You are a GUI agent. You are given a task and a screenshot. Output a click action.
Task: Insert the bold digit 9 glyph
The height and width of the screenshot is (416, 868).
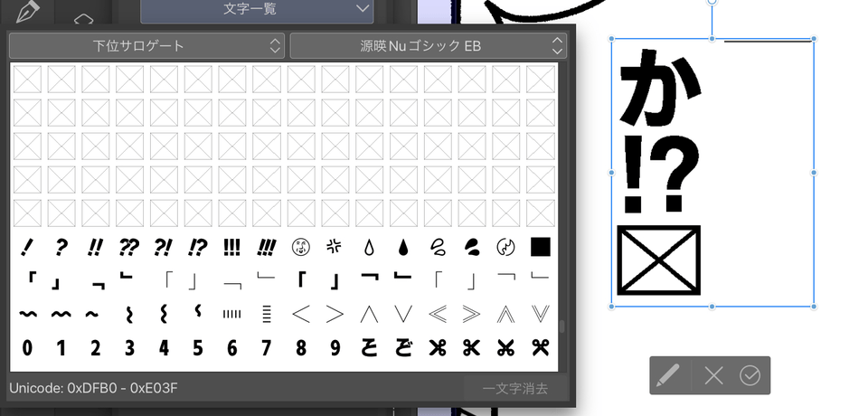click(335, 348)
